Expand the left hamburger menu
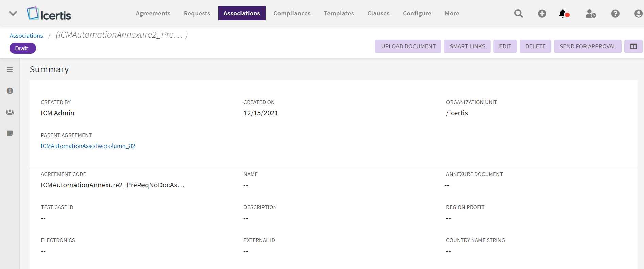This screenshot has height=269, width=644. click(x=10, y=70)
